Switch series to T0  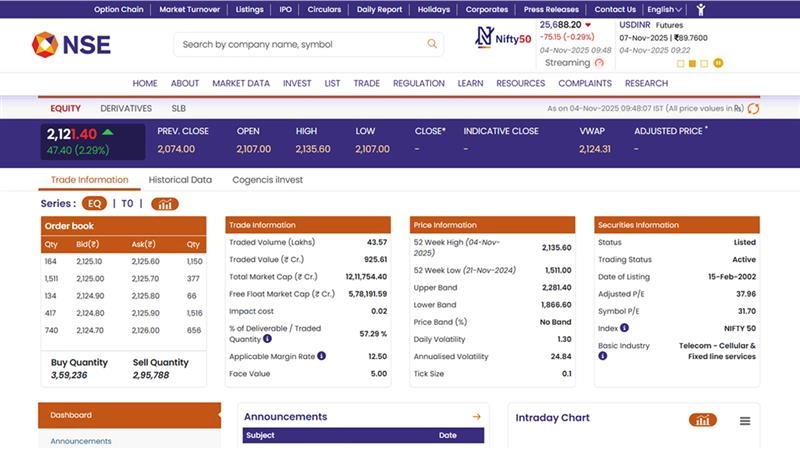coord(127,203)
